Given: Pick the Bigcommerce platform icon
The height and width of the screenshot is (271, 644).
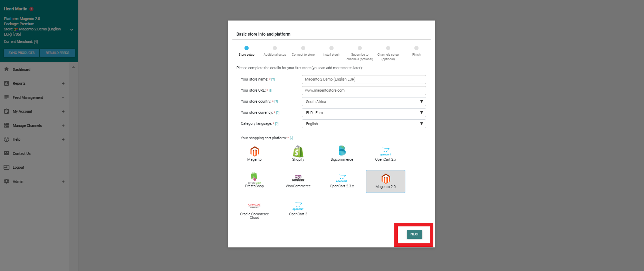Looking at the screenshot, I should click(342, 151).
